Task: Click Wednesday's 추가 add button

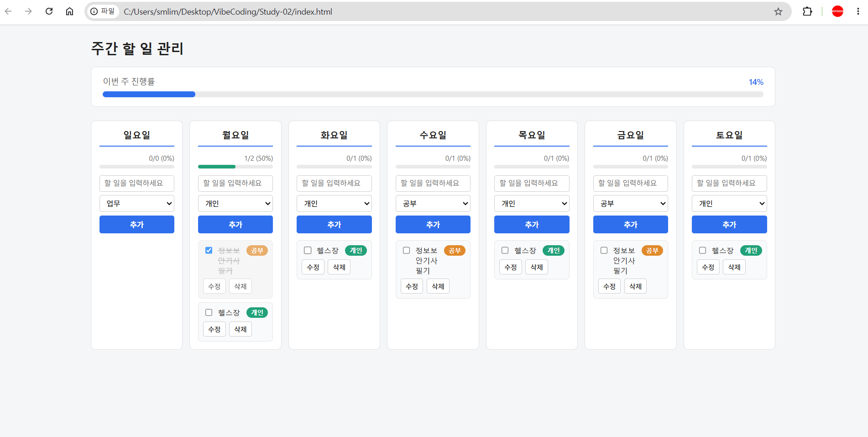Action: [433, 225]
